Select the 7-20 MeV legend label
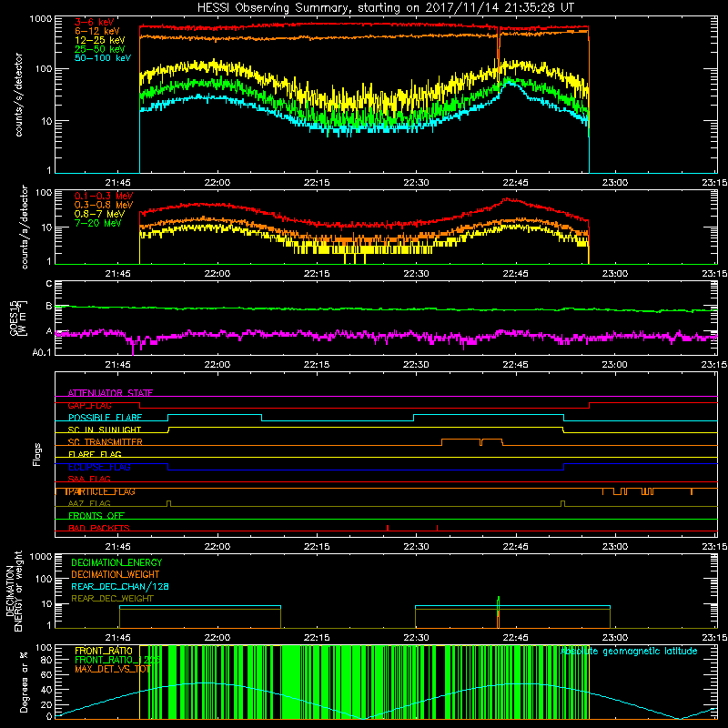Image resolution: width=728 pixels, height=728 pixels. point(98,223)
